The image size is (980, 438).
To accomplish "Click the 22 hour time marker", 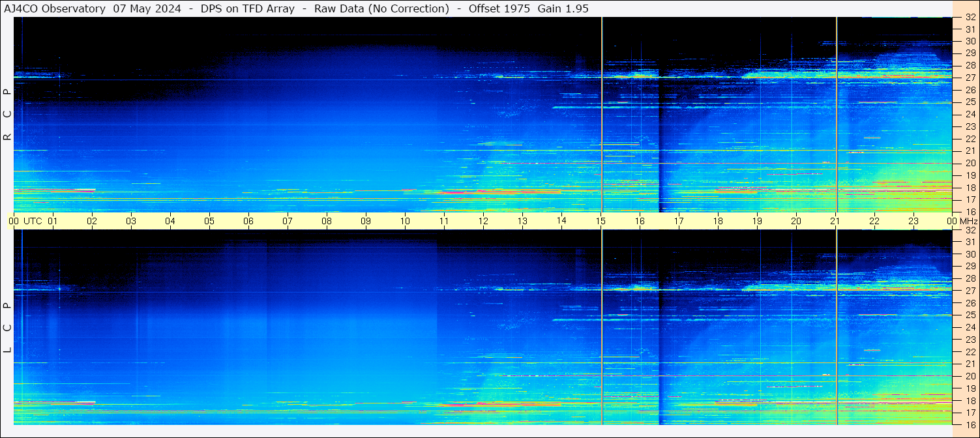I will [874, 221].
